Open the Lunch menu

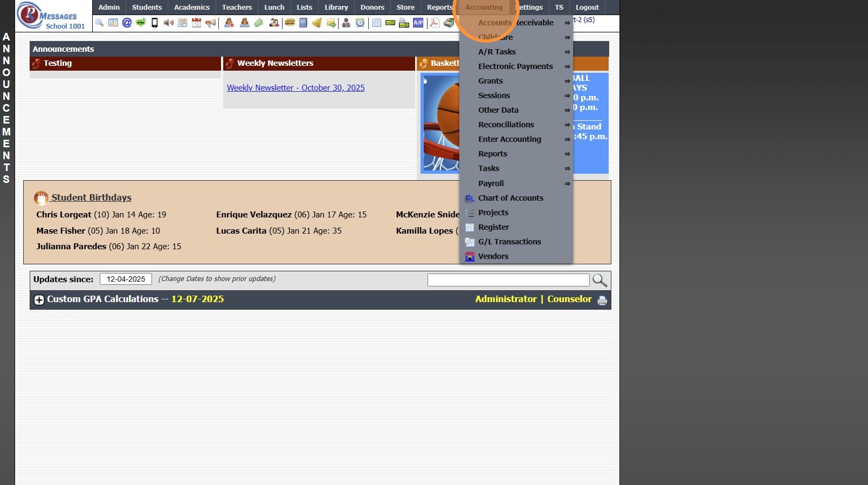point(274,8)
